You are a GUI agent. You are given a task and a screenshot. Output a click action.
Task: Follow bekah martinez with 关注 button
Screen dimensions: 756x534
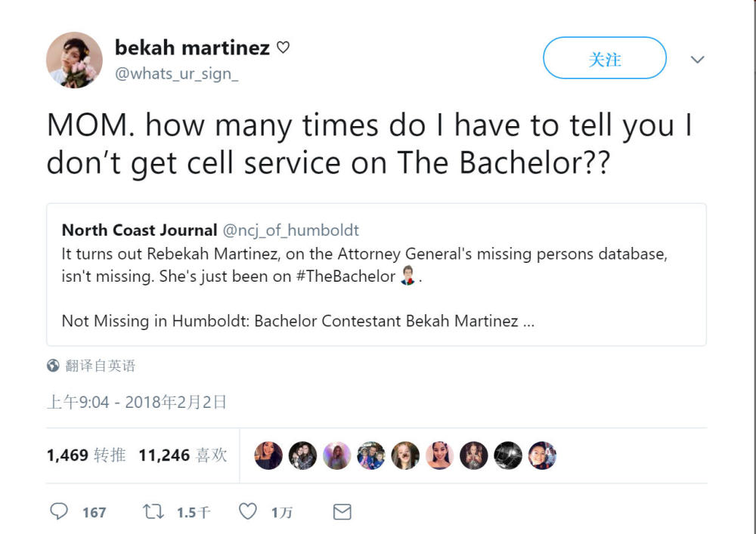click(605, 58)
